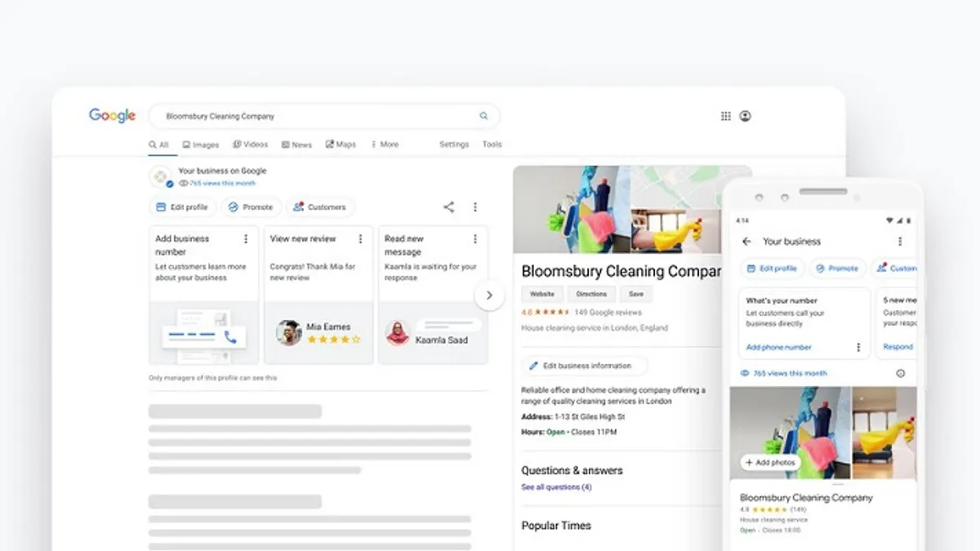This screenshot has height=551, width=980.
Task: Open the map thumbnail in the knowledge panel
Action: pyautogui.click(x=691, y=186)
